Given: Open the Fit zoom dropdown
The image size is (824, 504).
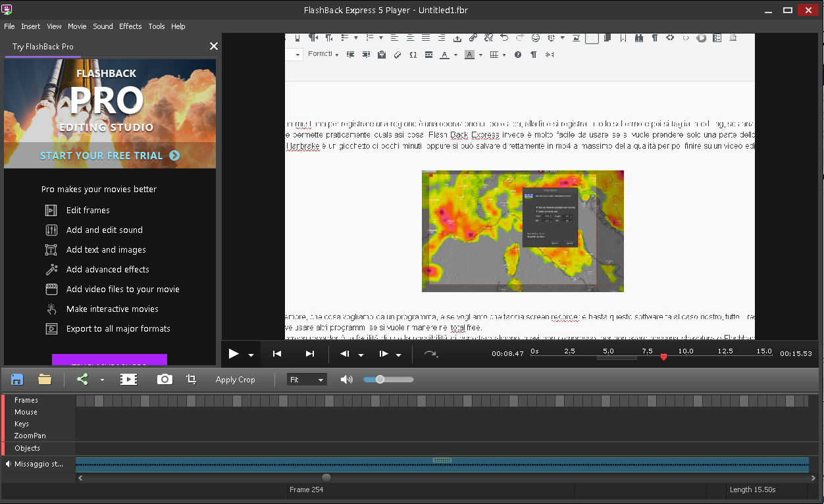Looking at the screenshot, I should pyautogui.click(x=307, y=380).
